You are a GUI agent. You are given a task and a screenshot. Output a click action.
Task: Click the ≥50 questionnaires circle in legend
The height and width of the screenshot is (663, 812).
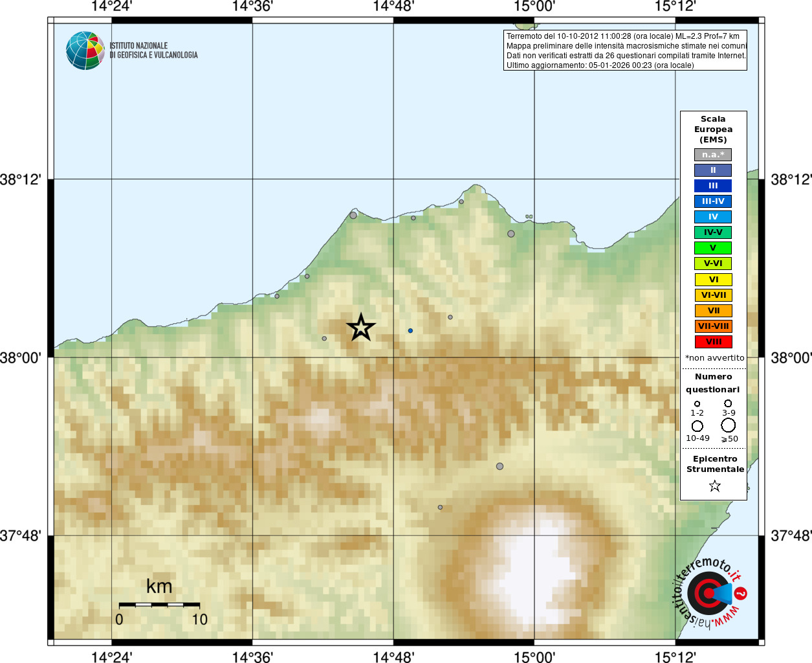[729, 425]
